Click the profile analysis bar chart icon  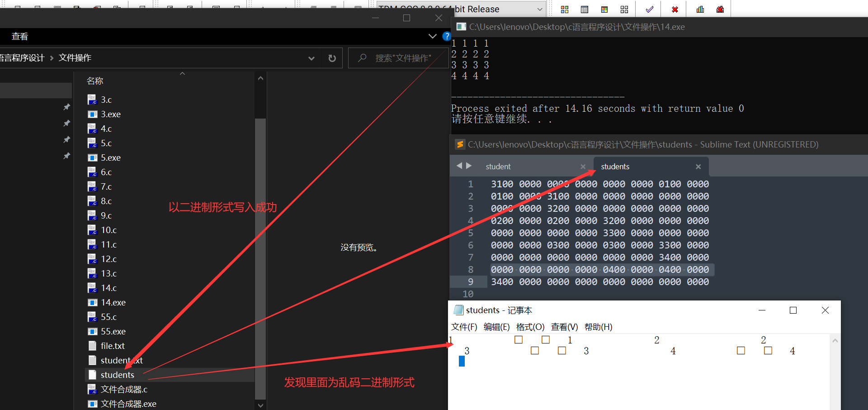[700, 9]
